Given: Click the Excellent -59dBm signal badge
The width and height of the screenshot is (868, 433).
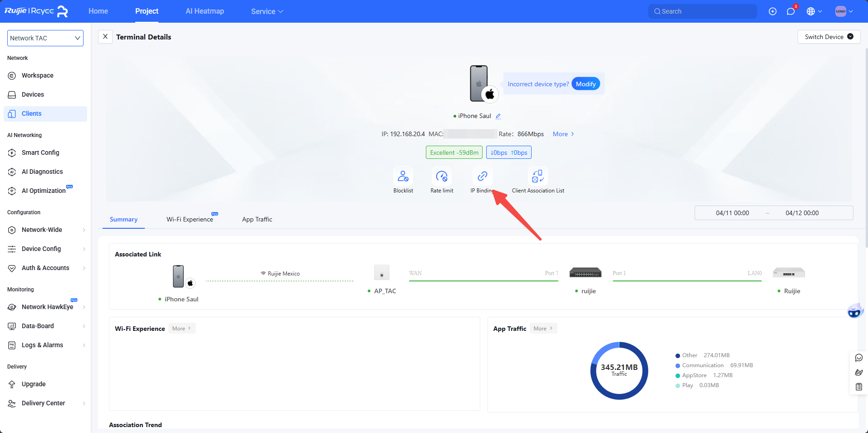Looking at the screenshot, I should tap(454, 153).
